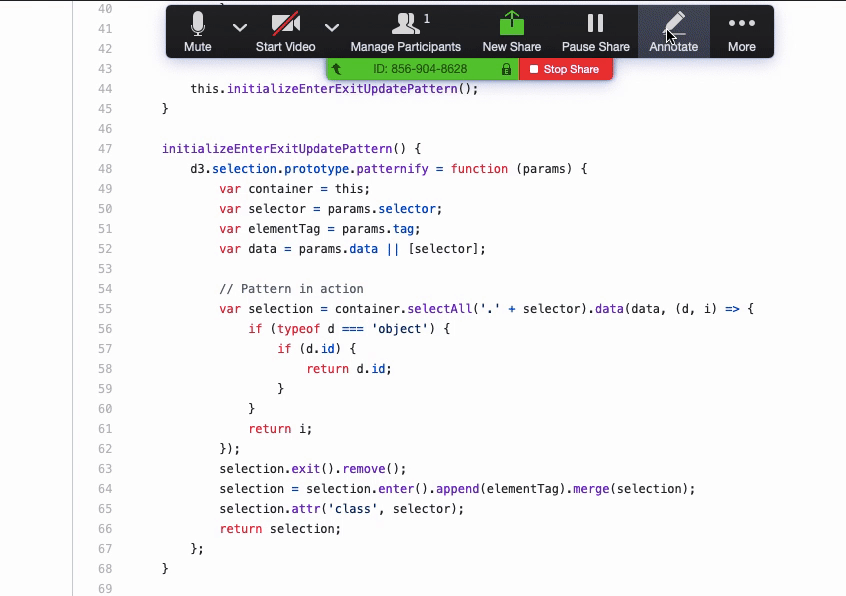Click the arrow icon left of meeting ID
The height and width of the screenshot is (596, 846).
point(337,69)
